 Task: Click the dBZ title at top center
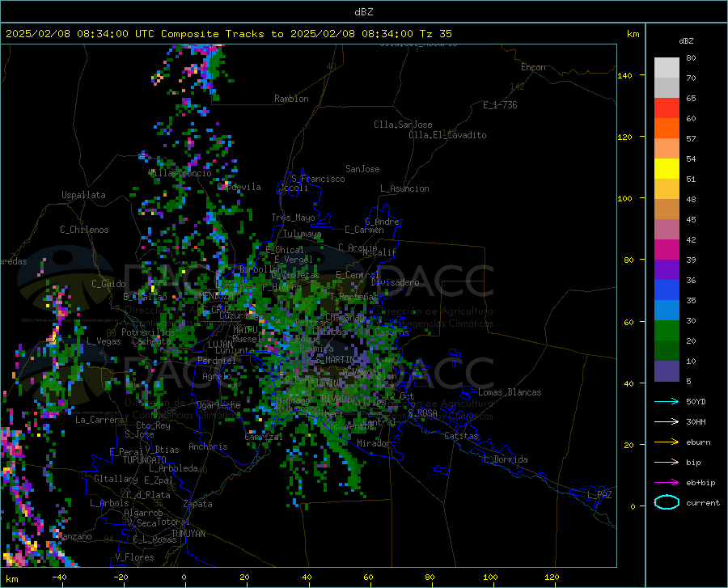pyautogui.click(x=363, y=12)
